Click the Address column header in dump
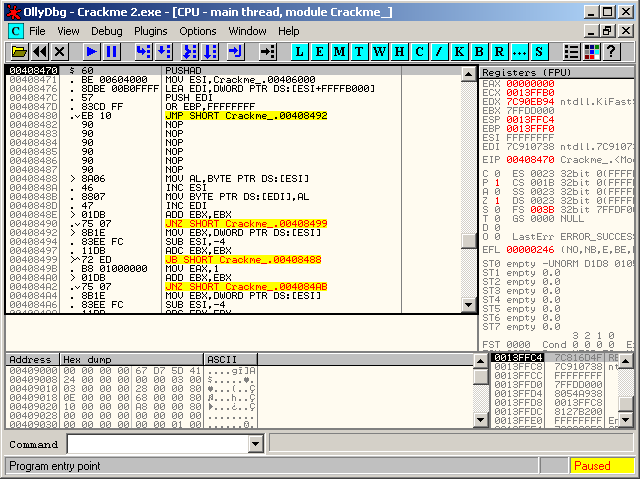 click(x=32, y=359)
